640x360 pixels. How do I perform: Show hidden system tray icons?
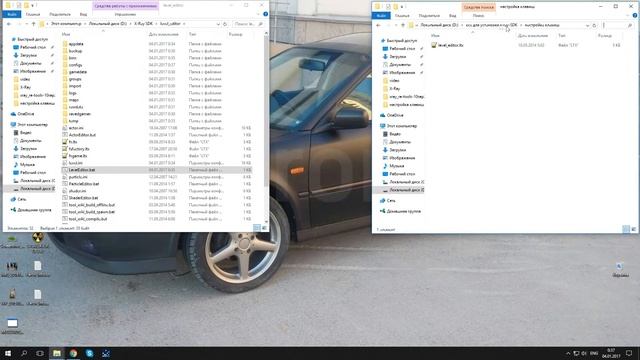click(x=568, y=353)
